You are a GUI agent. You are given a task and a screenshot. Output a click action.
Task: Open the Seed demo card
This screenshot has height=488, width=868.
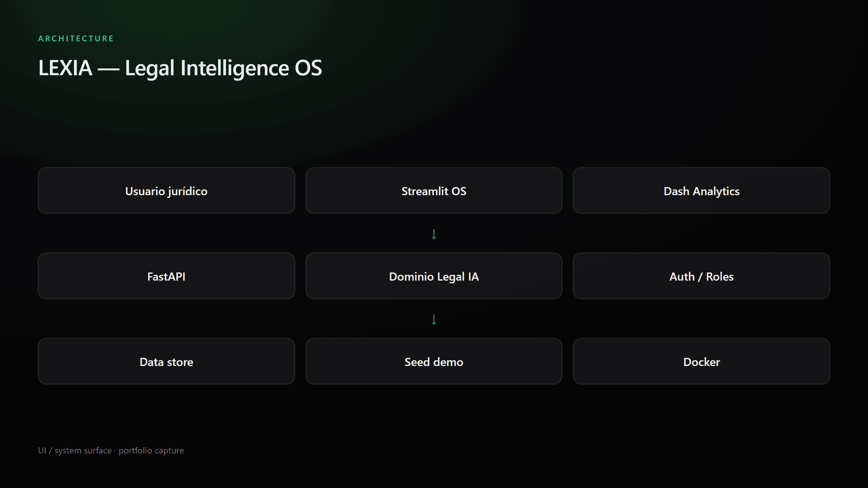click(x=434, y=362)
